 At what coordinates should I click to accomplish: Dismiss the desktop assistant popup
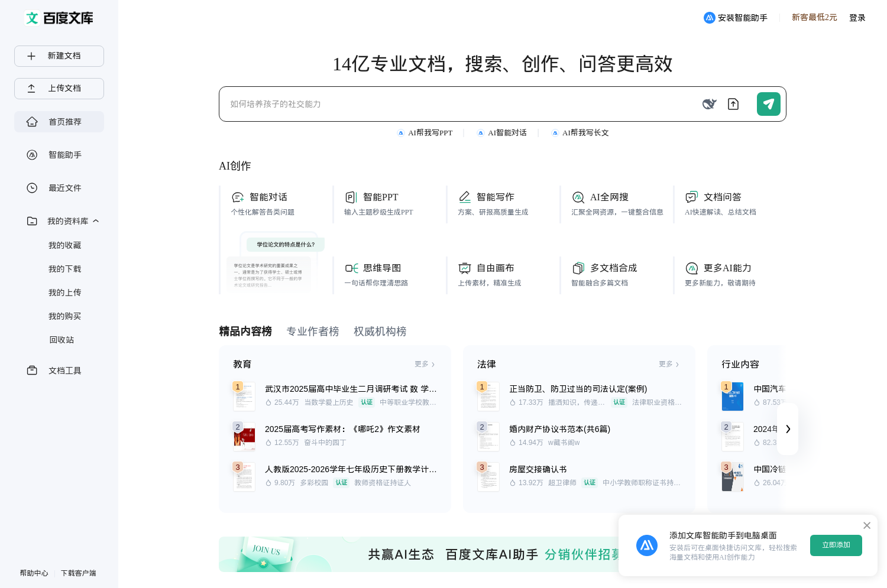[867, 525]
